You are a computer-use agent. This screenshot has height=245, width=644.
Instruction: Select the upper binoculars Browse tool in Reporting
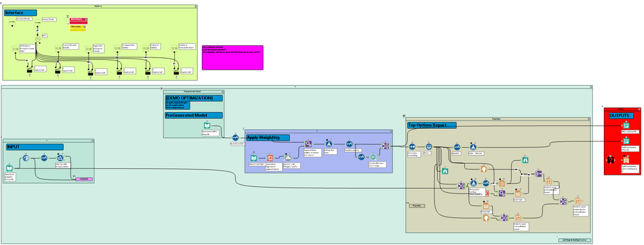point(525,160)
